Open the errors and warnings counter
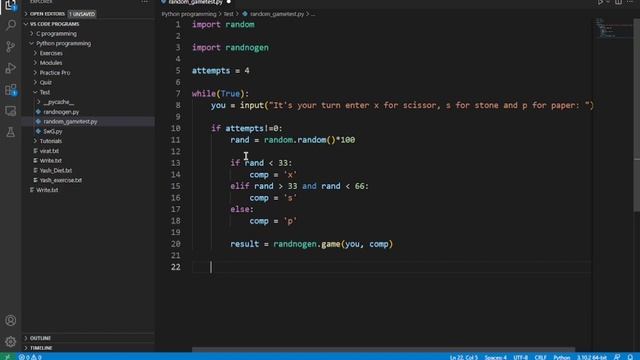This screenshot has height=360, width=640. click(x=30, y=357)
